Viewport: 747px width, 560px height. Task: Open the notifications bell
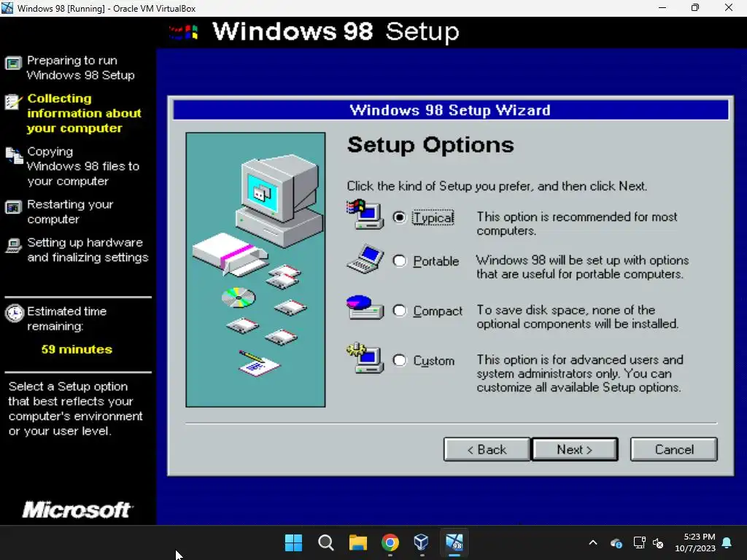pyautogui.click(x=727, y=542)
